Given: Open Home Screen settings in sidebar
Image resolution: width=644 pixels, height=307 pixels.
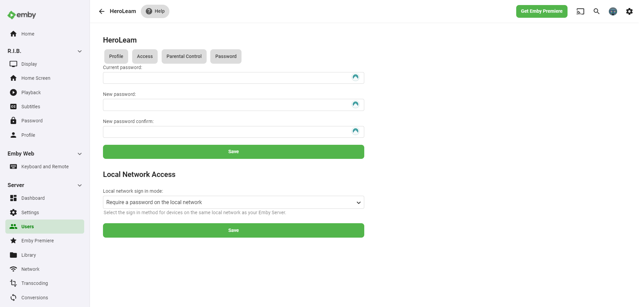Looking at the screenshot, I should coord(45,78).
